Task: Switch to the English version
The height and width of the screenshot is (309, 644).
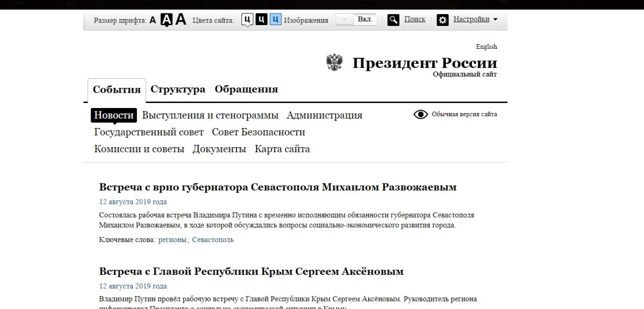Action: (x=487, y=47)
